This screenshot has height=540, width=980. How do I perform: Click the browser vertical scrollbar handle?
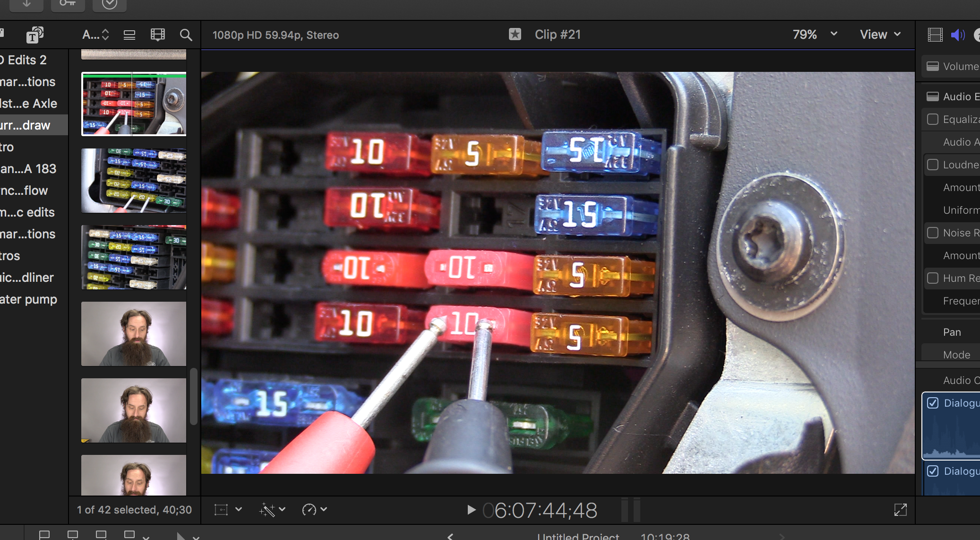193,396
